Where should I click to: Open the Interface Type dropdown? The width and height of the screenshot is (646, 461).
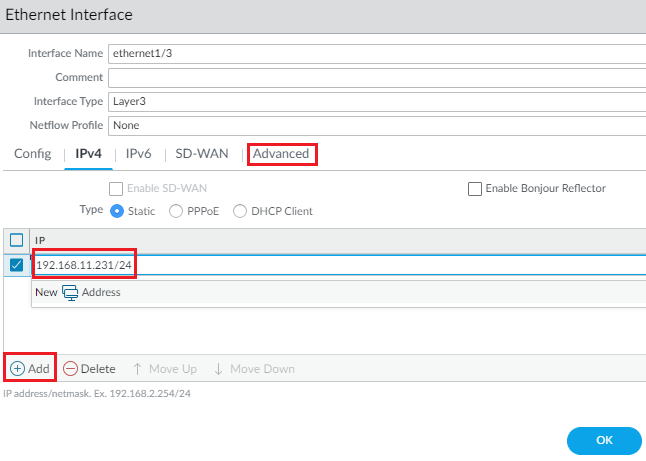[x=376, y=101]
